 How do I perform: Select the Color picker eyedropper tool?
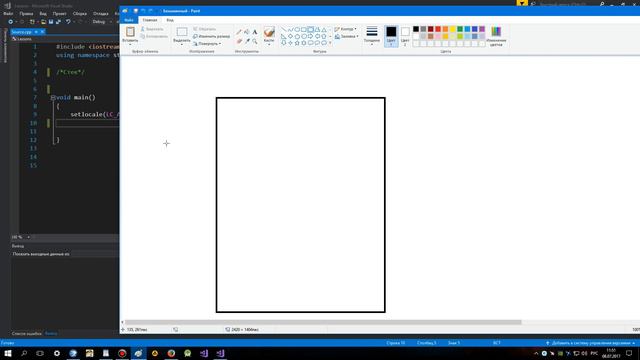pos(247,41)
